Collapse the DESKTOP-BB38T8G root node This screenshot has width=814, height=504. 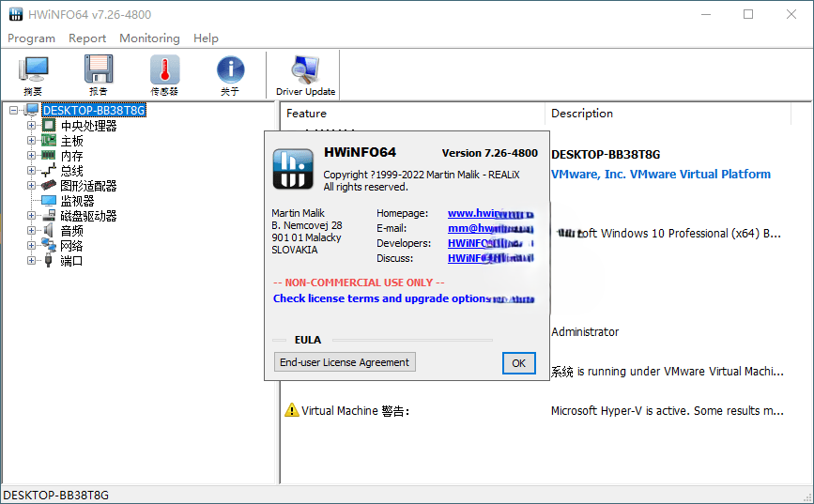coord(13,110)
